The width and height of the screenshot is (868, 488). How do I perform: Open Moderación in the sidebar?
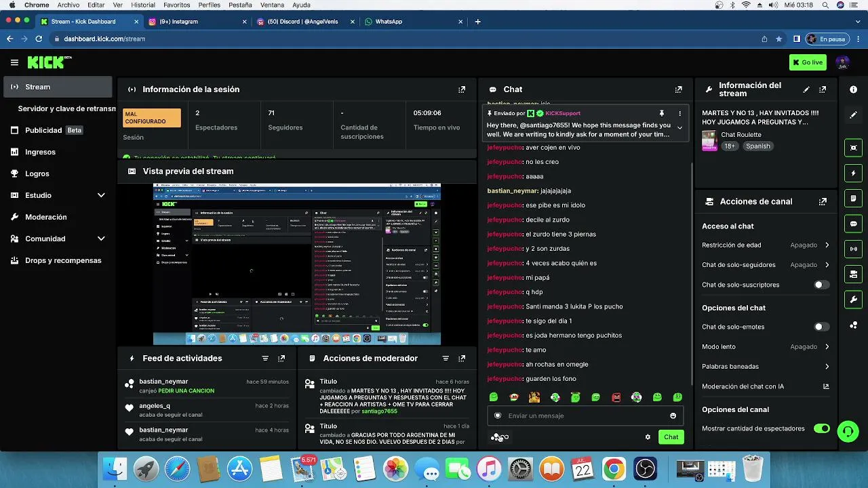click(x=58, y=217)
